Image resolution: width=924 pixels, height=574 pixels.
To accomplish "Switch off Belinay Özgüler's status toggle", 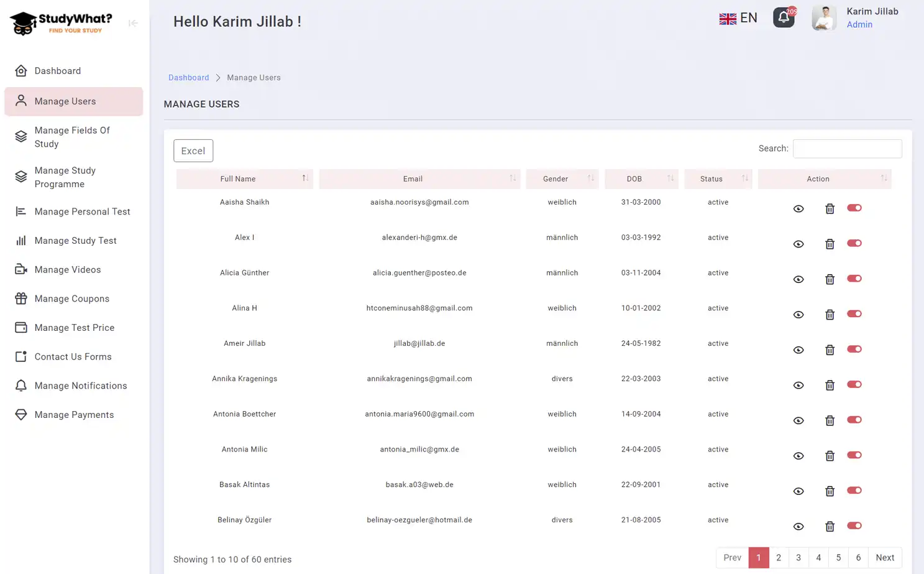I will [x=854, y=526].
